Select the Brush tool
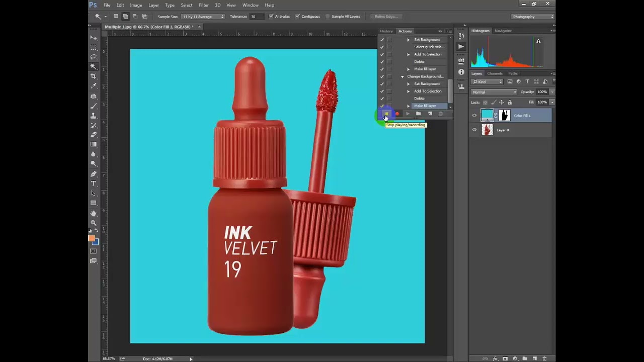This screenshot has height=362, width=644. point(94,106)
